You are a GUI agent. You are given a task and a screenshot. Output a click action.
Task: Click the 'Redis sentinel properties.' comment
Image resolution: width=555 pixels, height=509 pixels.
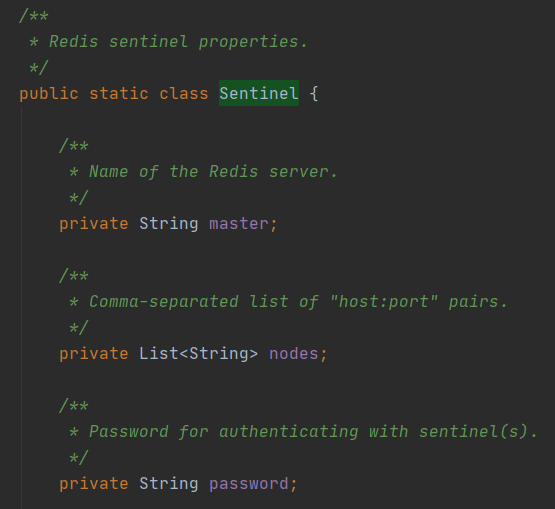[x=178, y=42]
